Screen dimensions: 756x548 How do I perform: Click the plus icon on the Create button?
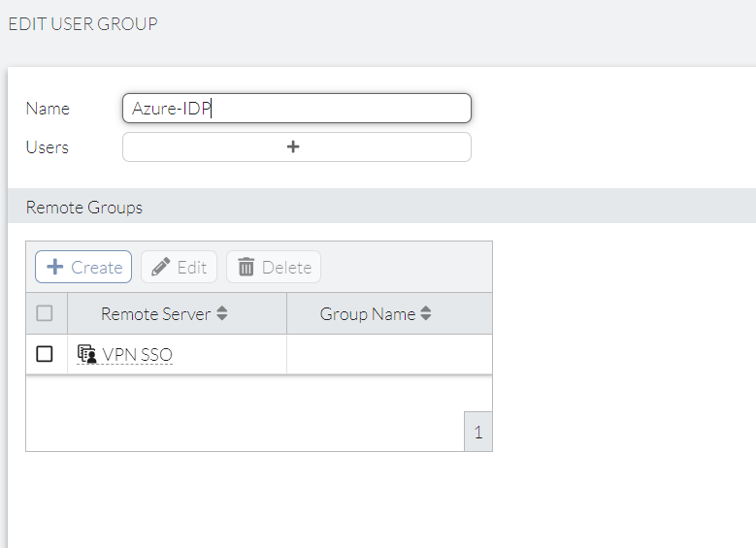[55, 267]
